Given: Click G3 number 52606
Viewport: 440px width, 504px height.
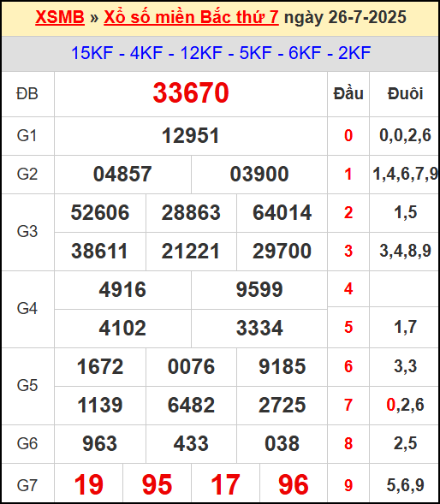Looking at the screenshot, I should pos(100,212).
